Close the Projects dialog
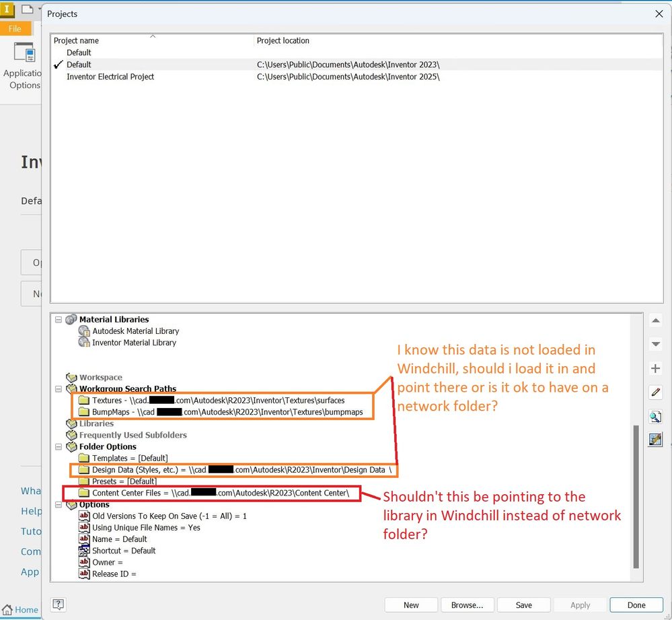Viewport: 672px width, 620px height. coord(659,13)
